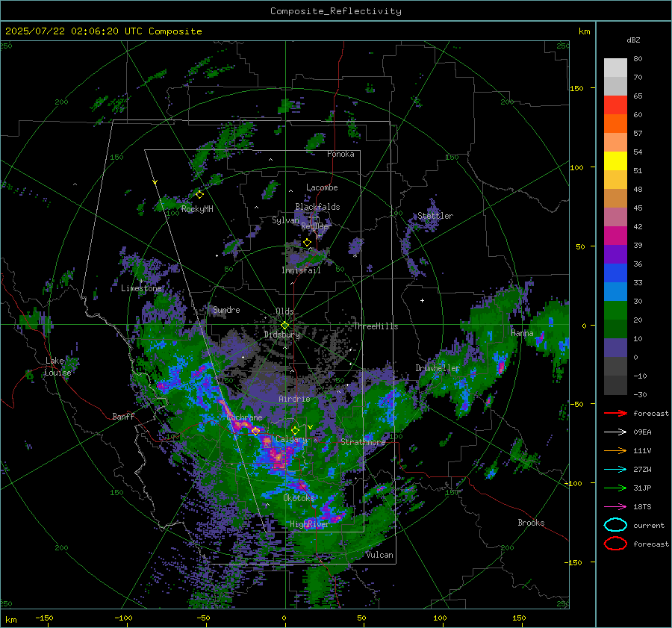Select the light grey 70–80 dBZ swatch
Screen dimensions: 672x628
coord(615,68)
